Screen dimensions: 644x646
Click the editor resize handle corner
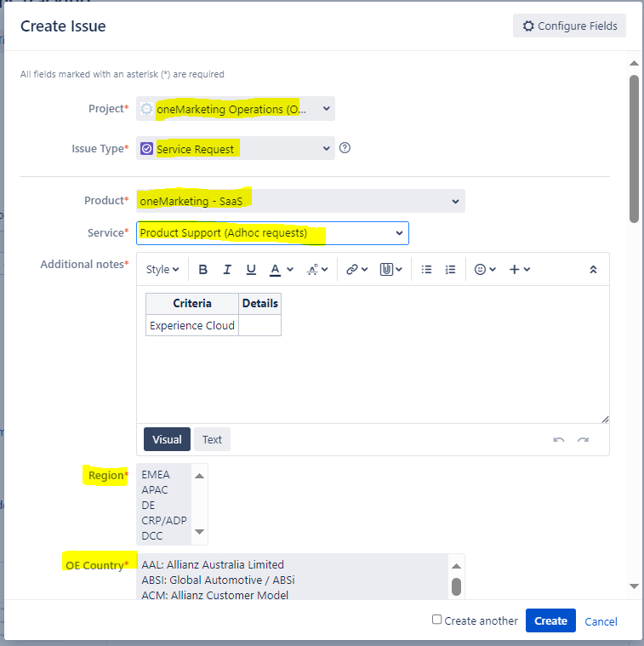[605, 420]
